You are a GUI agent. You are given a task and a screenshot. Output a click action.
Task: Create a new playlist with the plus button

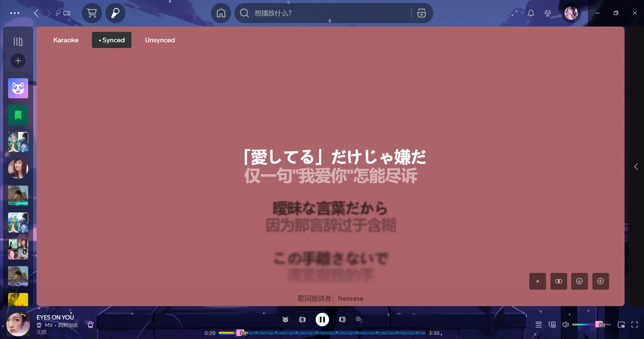pos(18,61)
